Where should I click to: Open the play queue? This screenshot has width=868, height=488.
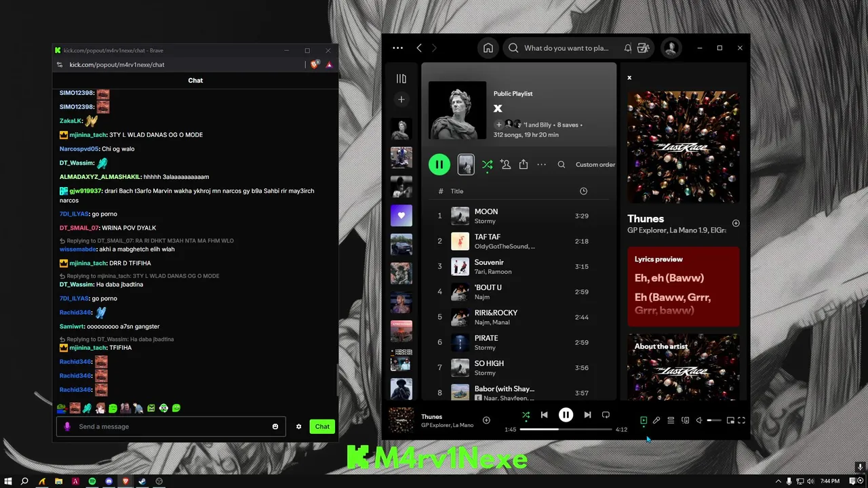671,420
